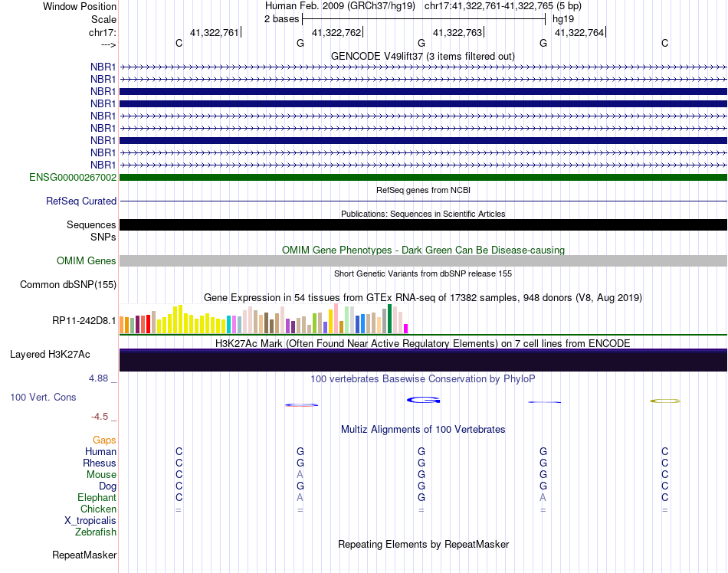The height and width of the screenshot is (573, 728).
Task: Click the -4.5 lower conservation axis value
Action: (100, 417)
